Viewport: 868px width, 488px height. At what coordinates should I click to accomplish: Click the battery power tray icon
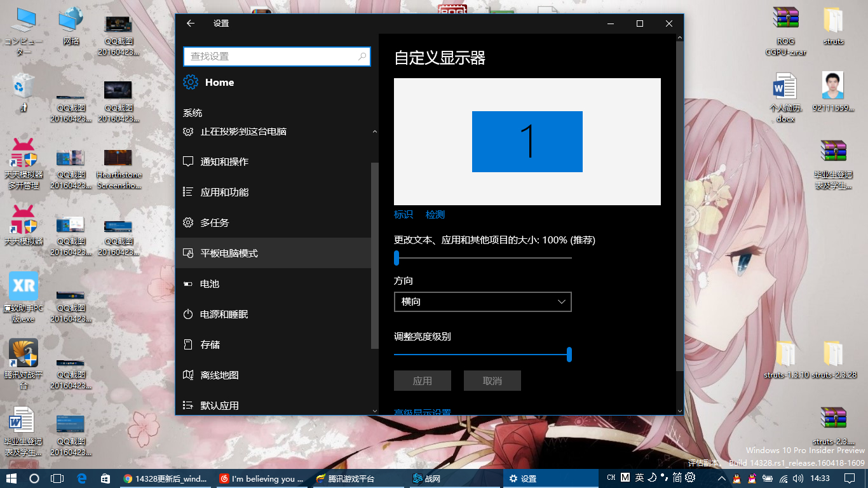click(768, 478)
